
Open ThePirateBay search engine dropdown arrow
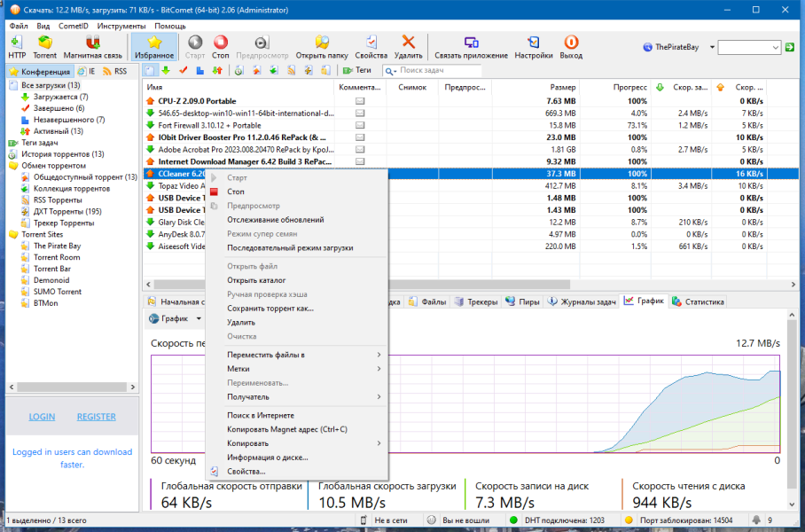(x=712, y=47)
